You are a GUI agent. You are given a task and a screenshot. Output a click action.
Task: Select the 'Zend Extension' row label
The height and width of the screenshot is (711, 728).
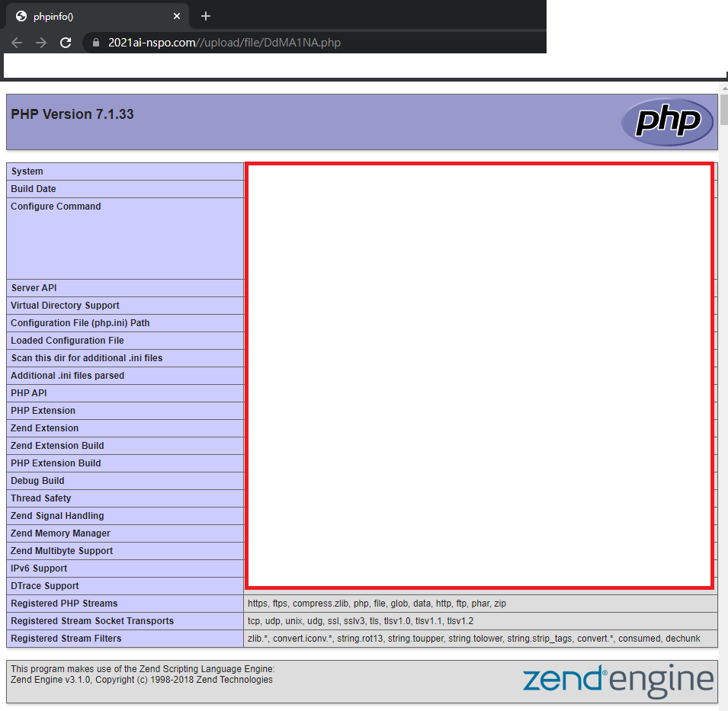[44, 428]
